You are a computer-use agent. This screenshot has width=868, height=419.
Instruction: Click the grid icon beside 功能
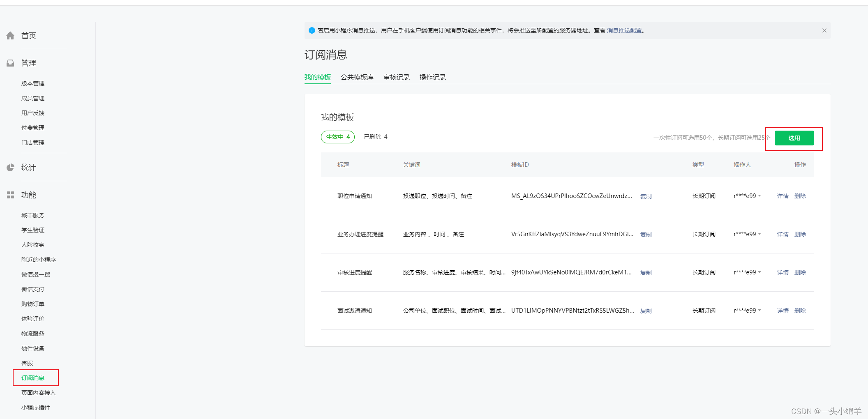(10, 195)
